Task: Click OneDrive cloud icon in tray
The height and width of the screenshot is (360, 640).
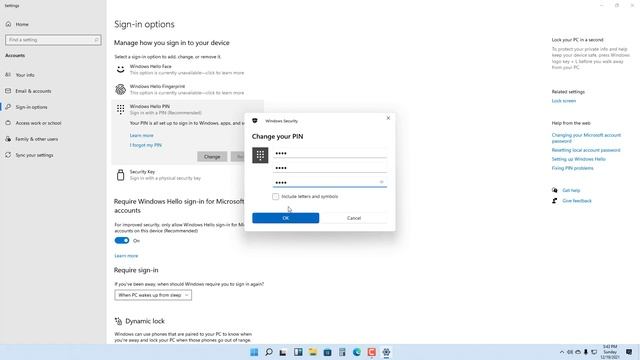Action: (x=578, y=352)
